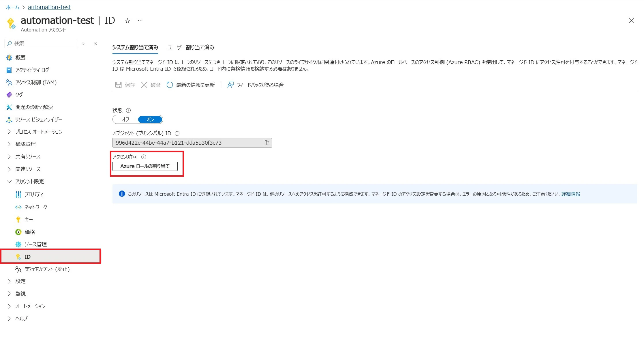Click the info icon beside アクセス許可

pyautogui.click(x=144, y=157)
